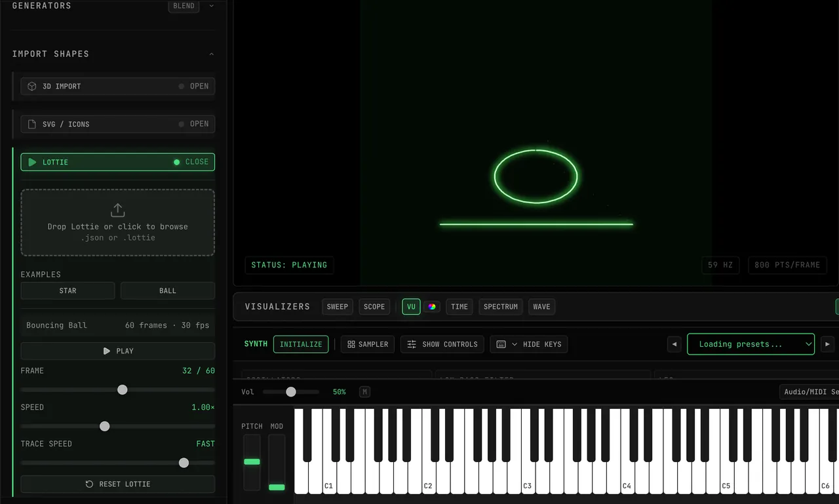This screenshot has height=504, width=839.
Task: Click the Reset Lottie circular arrow icon
Action: coord(90,484)
